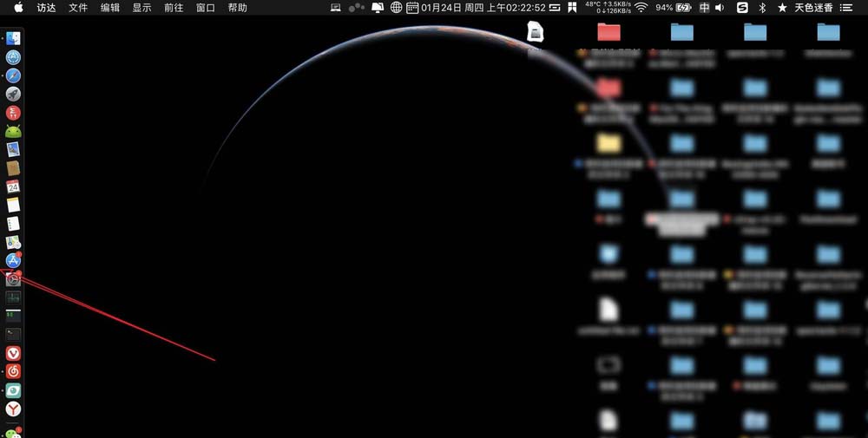Open the 编辑 menu
Screen dimensions: 868x438
110,8
